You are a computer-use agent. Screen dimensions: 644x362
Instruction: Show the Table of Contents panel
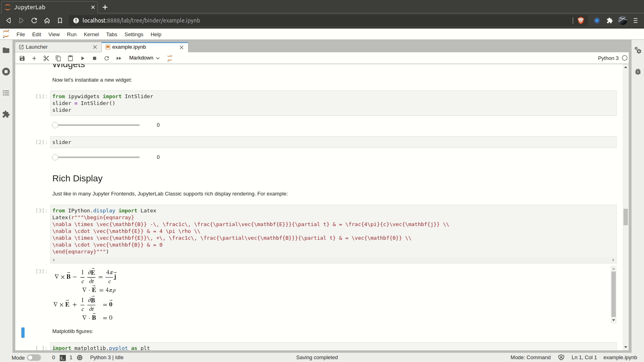tap(6, 93)
